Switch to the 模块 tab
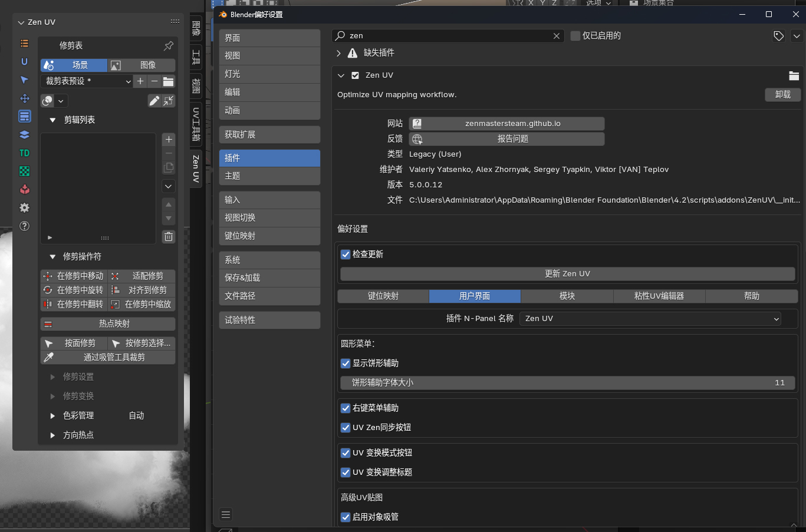The width and height of the screenshot is (806, 532). pos(567,296)
